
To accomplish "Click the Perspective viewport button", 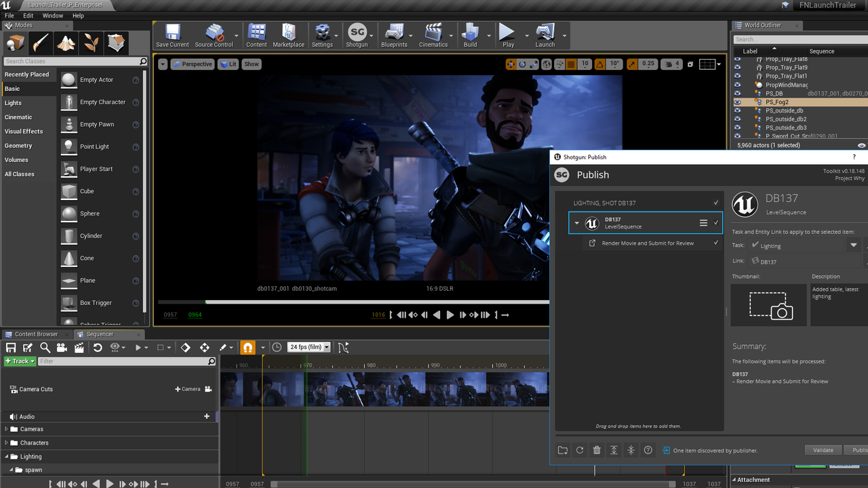I will (192, 64).
